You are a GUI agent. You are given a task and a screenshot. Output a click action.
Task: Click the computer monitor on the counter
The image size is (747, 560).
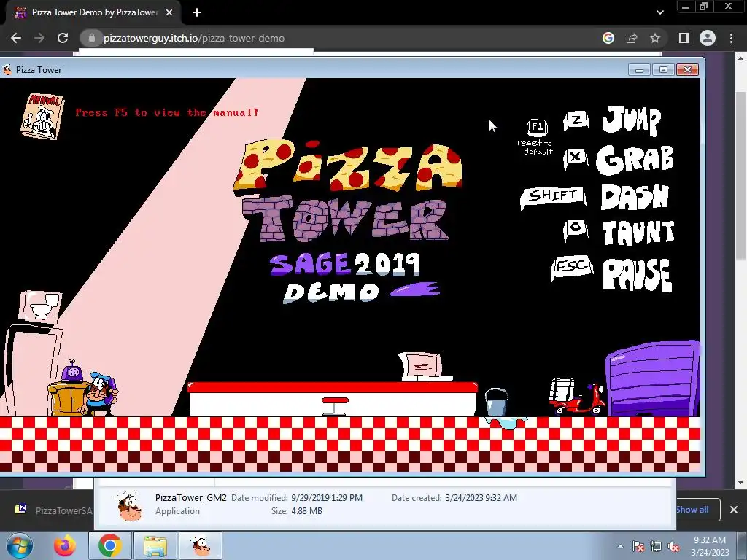pos(422,367)
